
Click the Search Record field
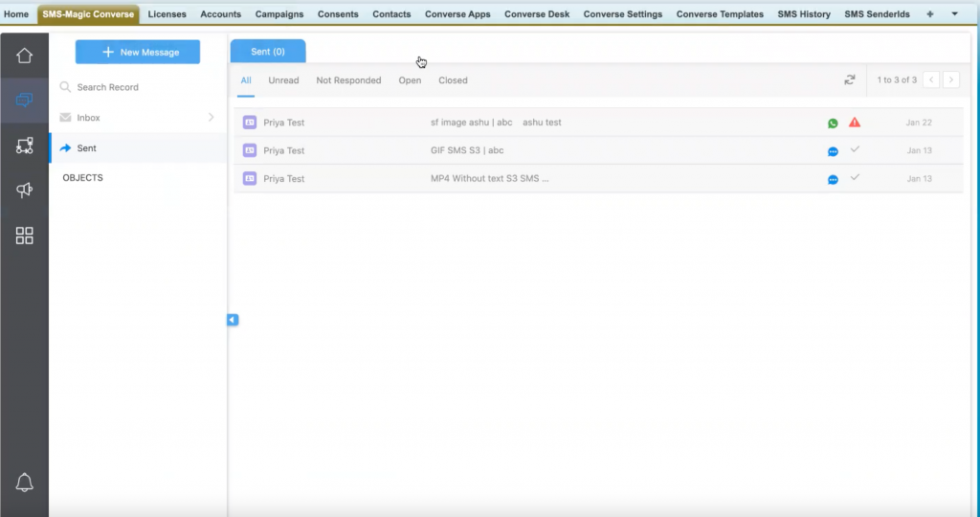click(x=138, y=87)
